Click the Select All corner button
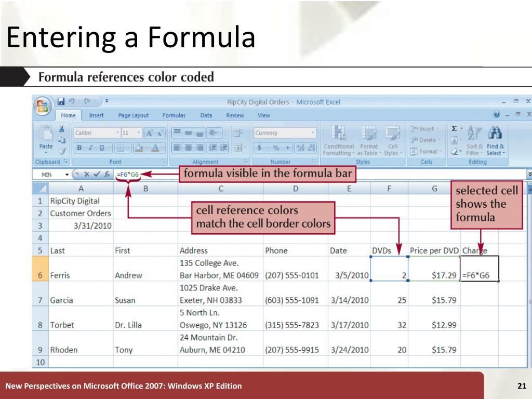Screen dimensions: 532x399 coord(41,188)
